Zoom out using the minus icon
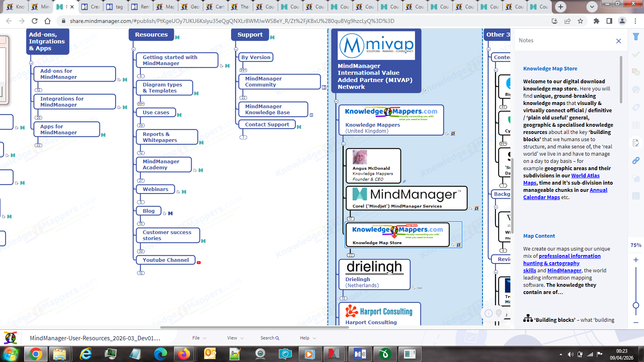The width and height of the screenshot is (644, 362). [x=636, y=323]
